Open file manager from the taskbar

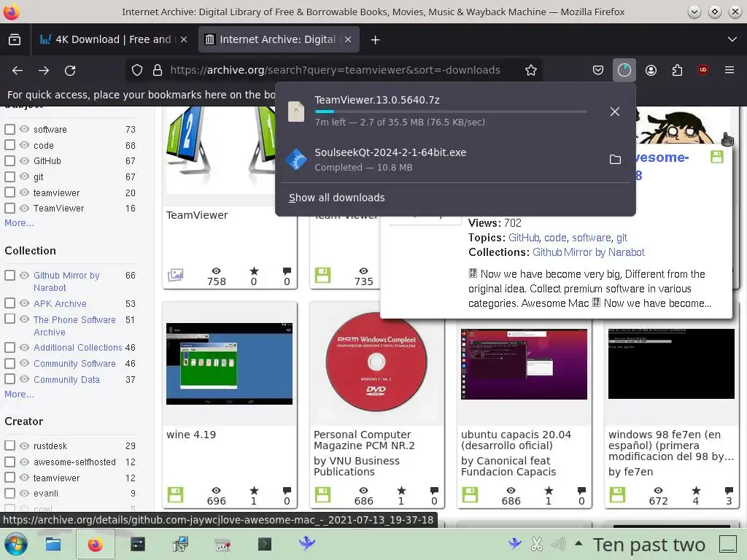pyautogui.click(x=53, y=544)
